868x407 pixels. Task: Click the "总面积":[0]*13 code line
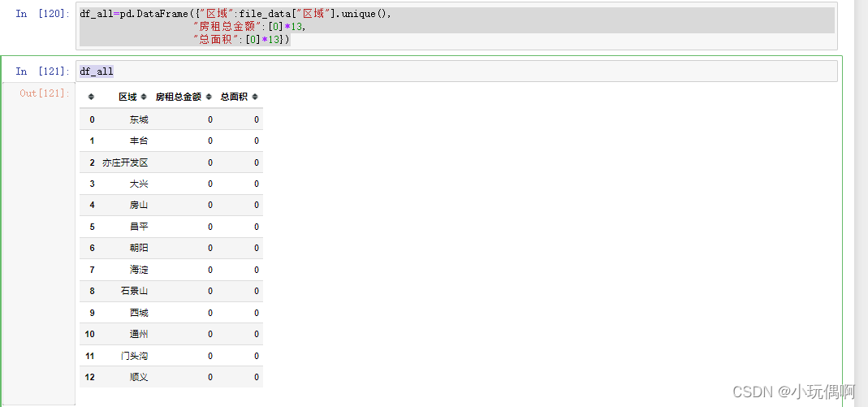241,39
